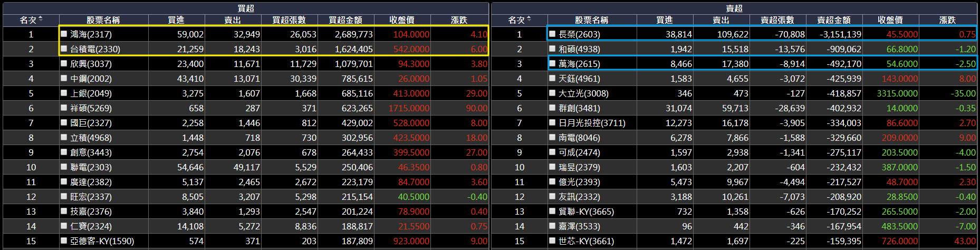Click 漲跌 header in 賣超 table

click(948, 20)
